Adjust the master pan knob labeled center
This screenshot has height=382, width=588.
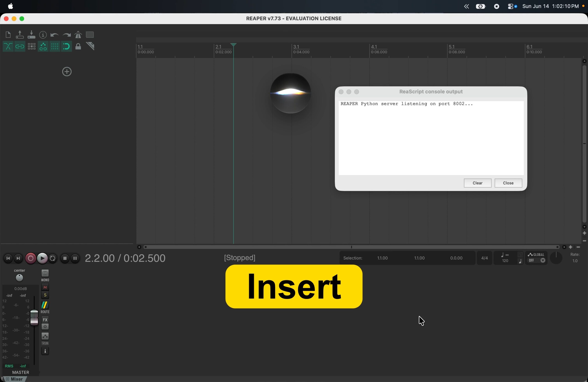(20, 278)
